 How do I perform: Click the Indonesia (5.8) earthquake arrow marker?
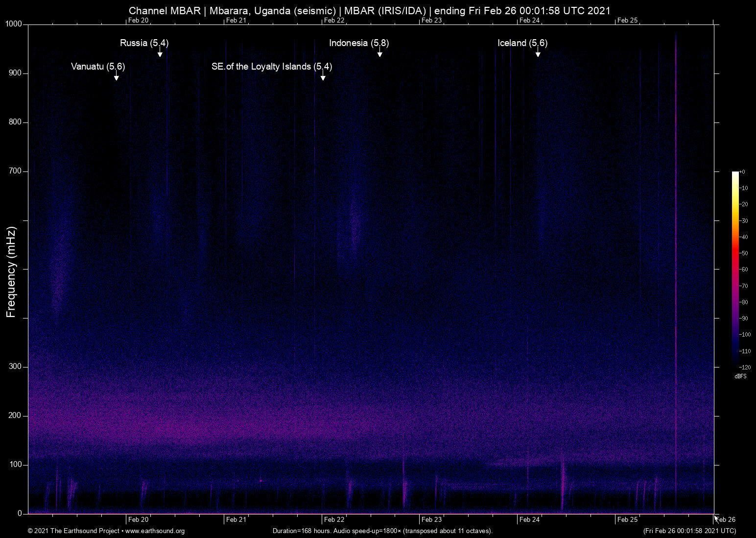coord(380,54)
